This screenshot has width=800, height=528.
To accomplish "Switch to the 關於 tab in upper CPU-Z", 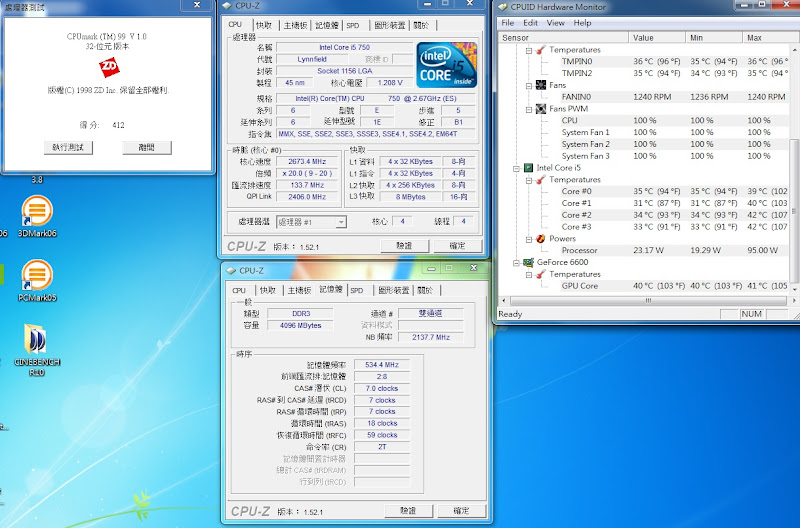I will click(x=421, y=25).
